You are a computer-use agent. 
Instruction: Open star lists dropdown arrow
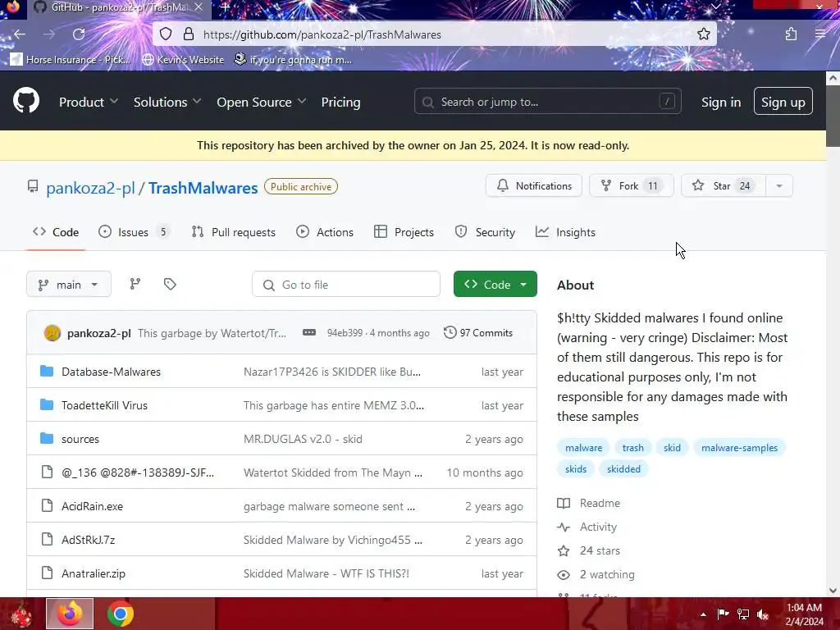pos(779,186)
